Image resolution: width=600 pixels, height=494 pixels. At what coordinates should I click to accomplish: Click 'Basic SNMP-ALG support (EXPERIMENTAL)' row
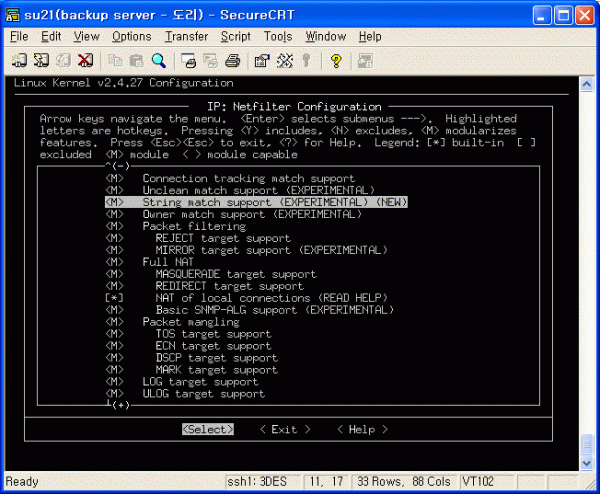[x=274, y=310]
